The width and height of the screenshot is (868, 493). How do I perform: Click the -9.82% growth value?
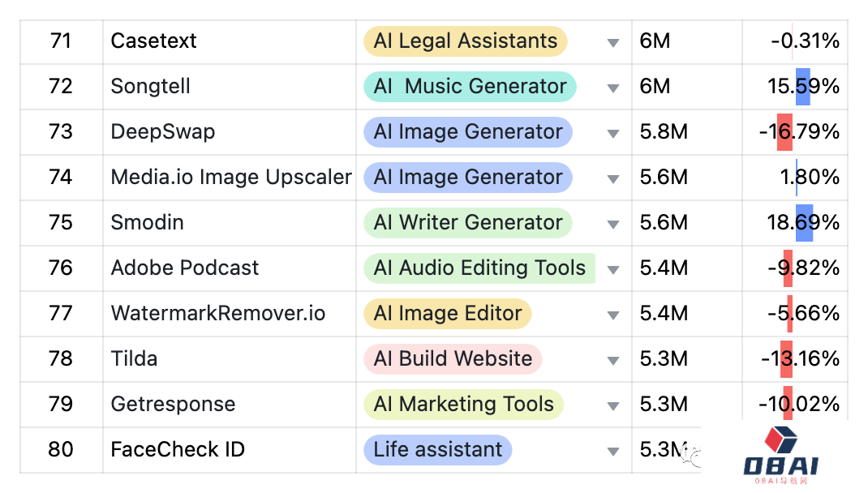click(804, 268)
